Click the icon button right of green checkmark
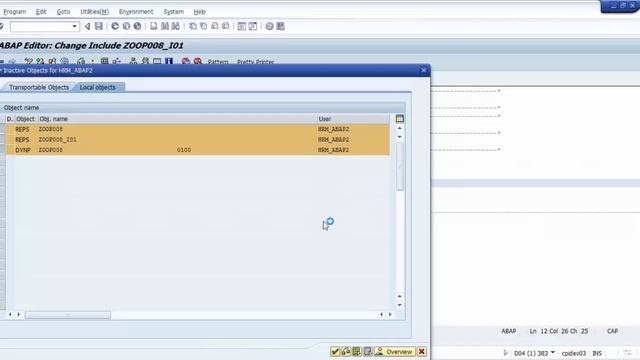The width and height of the screenshot is (640, 360). [346, 351]
